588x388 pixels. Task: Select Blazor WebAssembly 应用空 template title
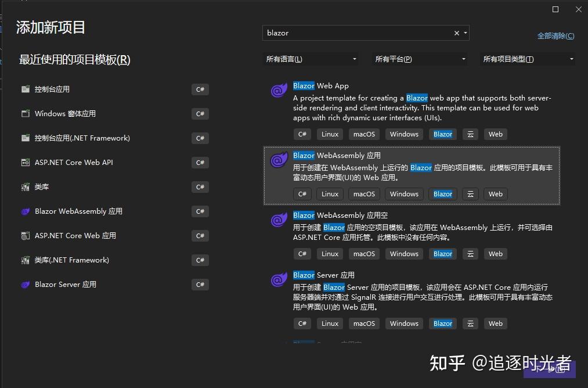340,215
